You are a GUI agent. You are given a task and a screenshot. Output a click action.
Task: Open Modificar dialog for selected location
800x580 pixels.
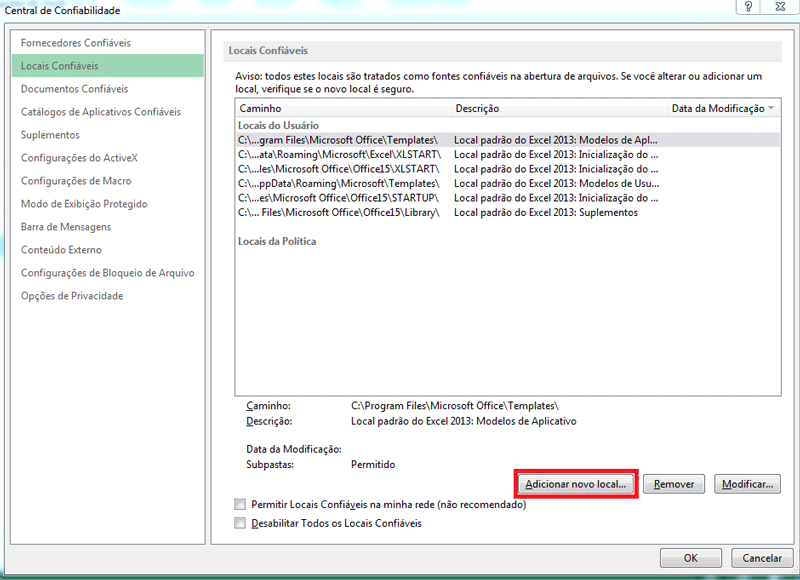747,482
